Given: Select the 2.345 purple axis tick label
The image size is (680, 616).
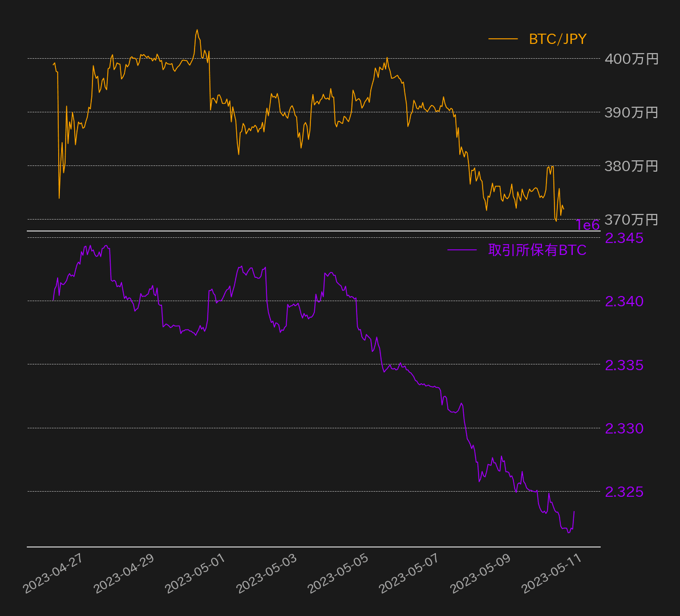Looking at the screenshot, I should click(624, 238).
